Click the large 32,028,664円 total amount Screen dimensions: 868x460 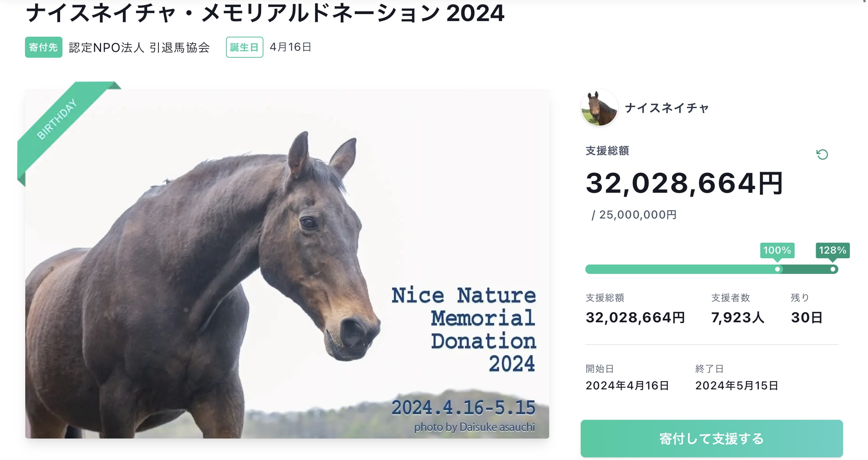click(x=684, y=183)
